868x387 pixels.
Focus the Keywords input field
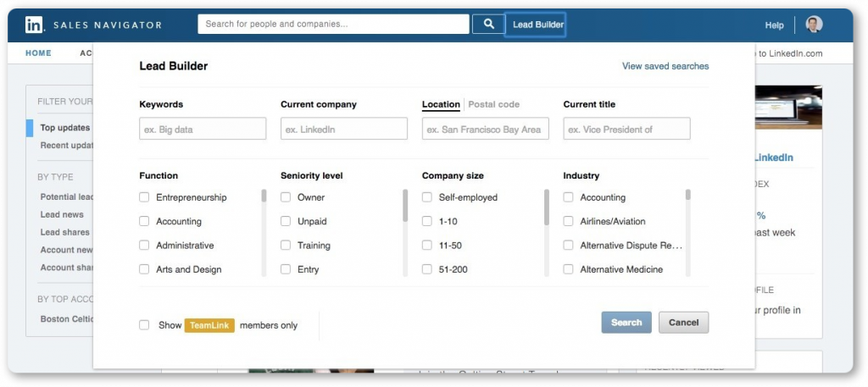tap(203, 128)
